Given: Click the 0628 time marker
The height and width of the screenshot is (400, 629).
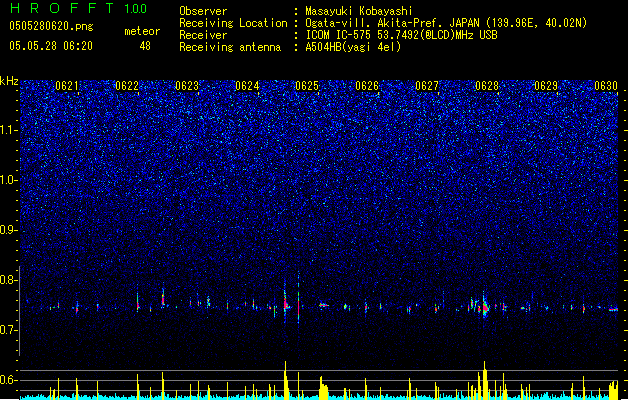Looking at the screenshot, I should tap(487, 86).
